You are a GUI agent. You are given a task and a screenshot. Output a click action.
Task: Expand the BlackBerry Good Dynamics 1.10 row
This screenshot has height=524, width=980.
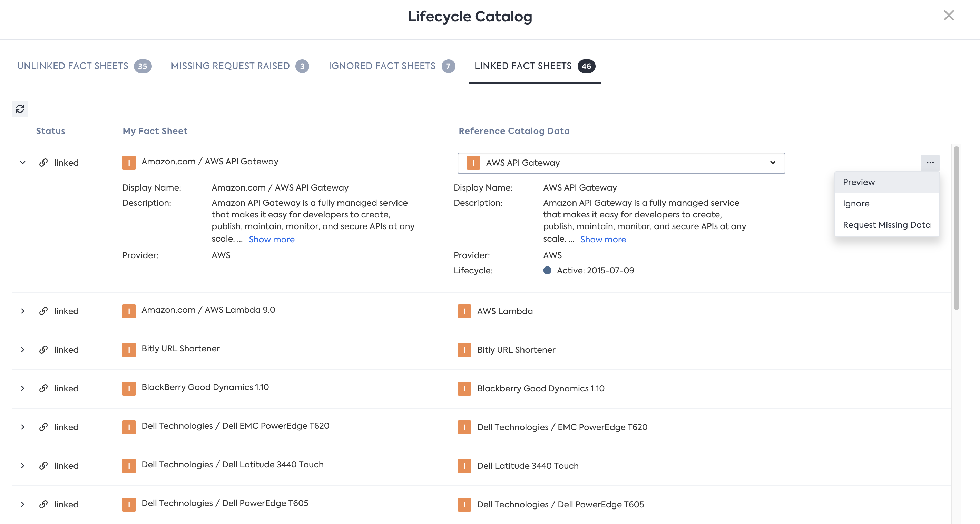[23, 388]
